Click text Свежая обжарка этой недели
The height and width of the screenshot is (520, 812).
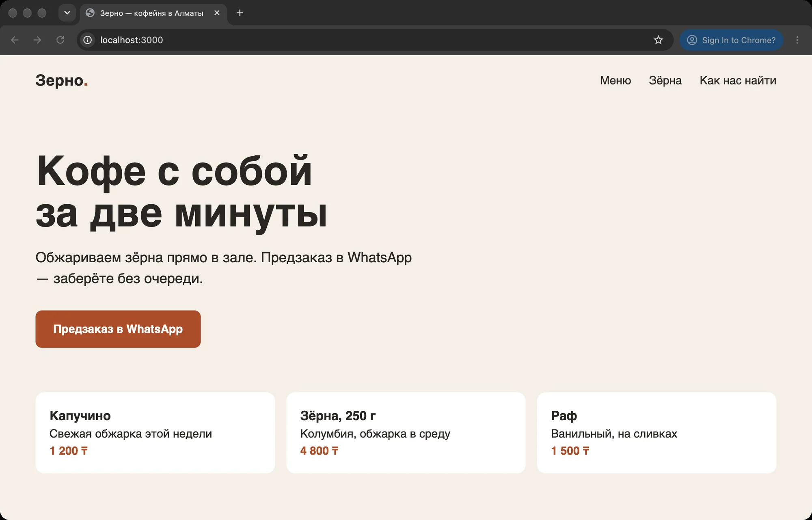pyautogui.click(x=131, y=434)
